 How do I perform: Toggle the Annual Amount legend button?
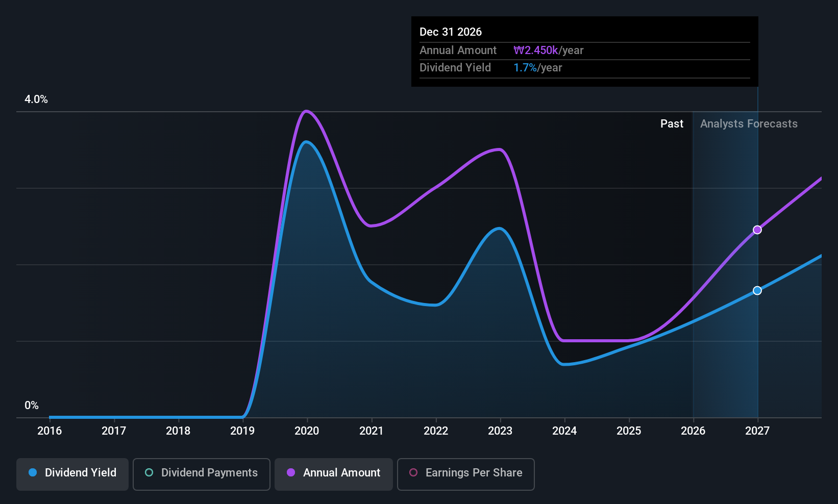pos(334,474)
